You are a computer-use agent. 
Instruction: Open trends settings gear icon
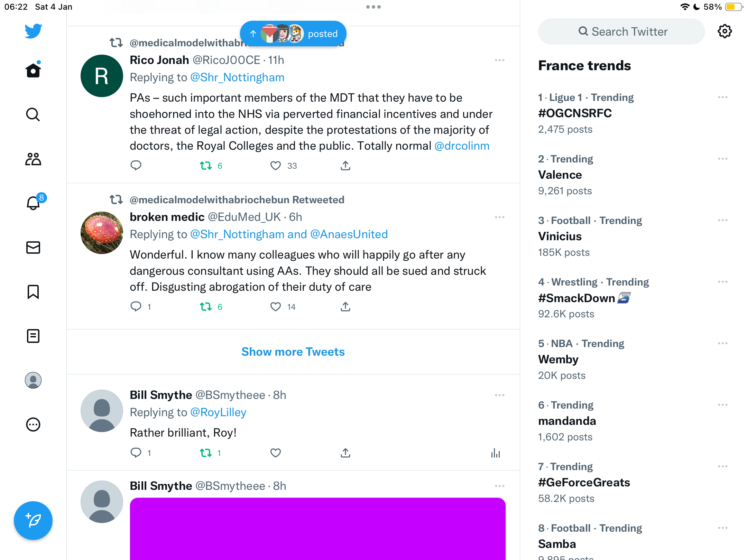click(x=725, y=31)
